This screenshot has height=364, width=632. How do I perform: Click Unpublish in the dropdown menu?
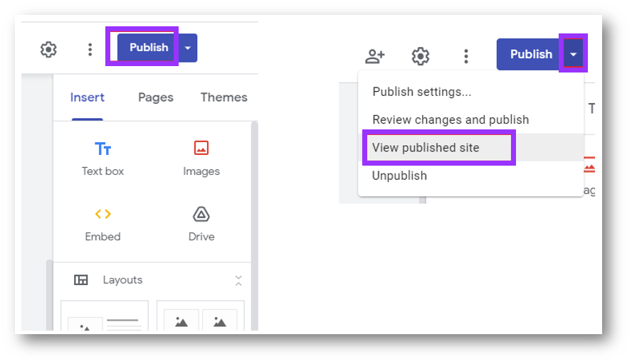click(x=399, y=176)
